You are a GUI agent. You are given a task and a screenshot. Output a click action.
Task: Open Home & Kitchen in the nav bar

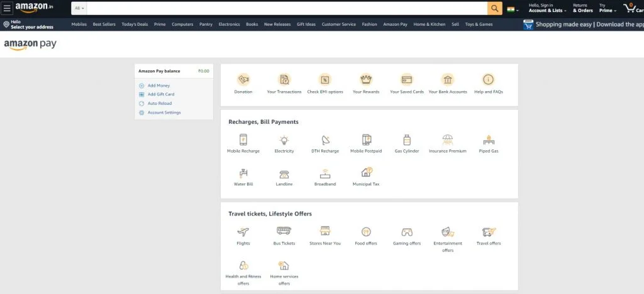pos(429,24)
